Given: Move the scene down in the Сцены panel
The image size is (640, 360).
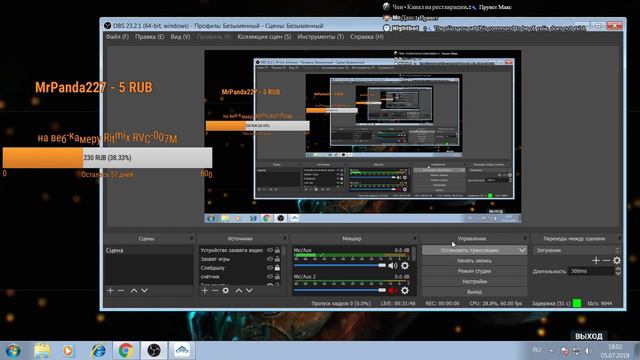Looking at the screenshot, I should (144, 291).
